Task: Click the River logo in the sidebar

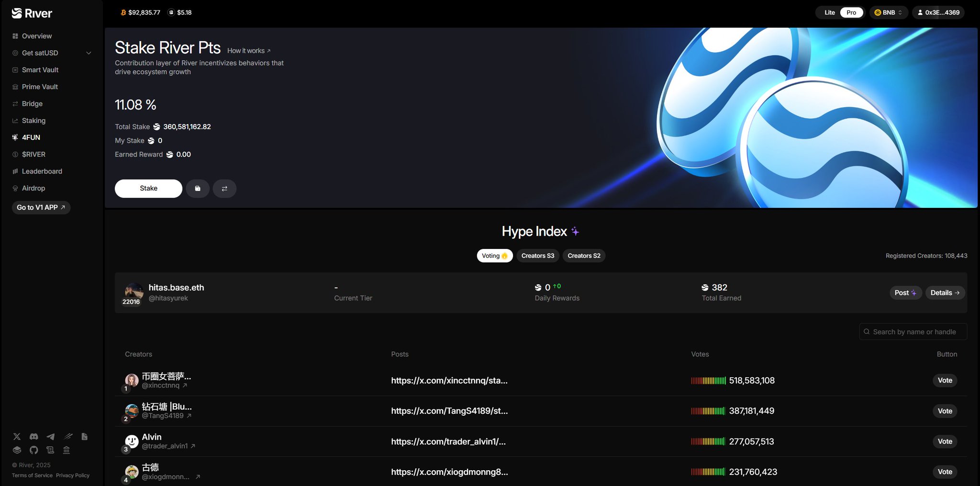Action: pos(32,13)
